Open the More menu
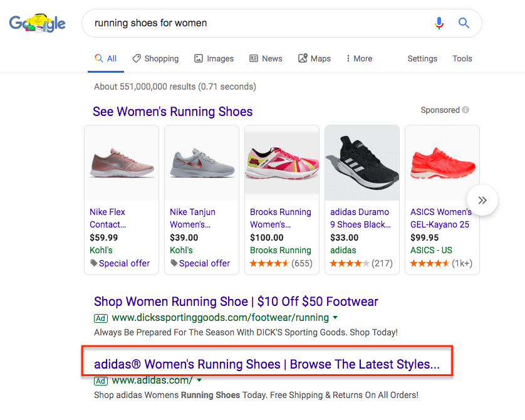The height and width of the screenshot is (420, 525). pyautogui.click(x=358, y=58)
